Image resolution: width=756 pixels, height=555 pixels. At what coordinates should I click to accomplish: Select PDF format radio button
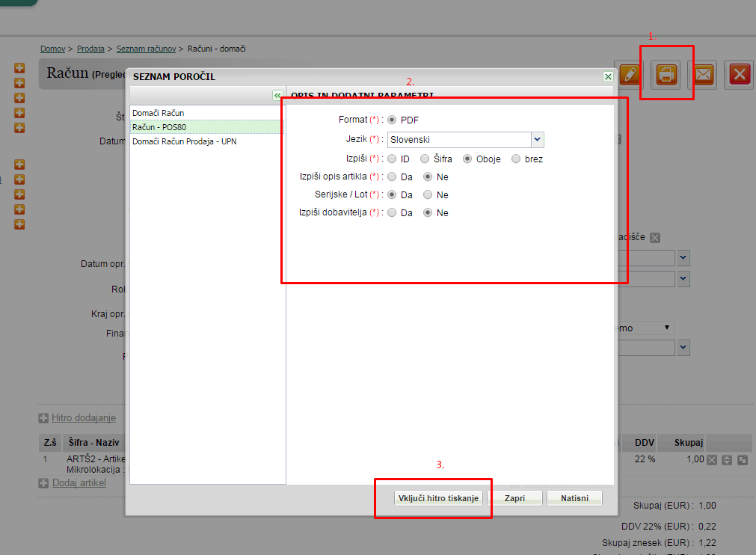(x=392, y=120)
